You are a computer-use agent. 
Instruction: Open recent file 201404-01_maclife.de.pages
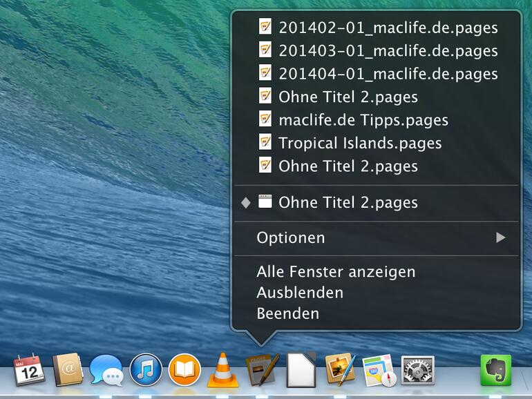click(377, 73)
